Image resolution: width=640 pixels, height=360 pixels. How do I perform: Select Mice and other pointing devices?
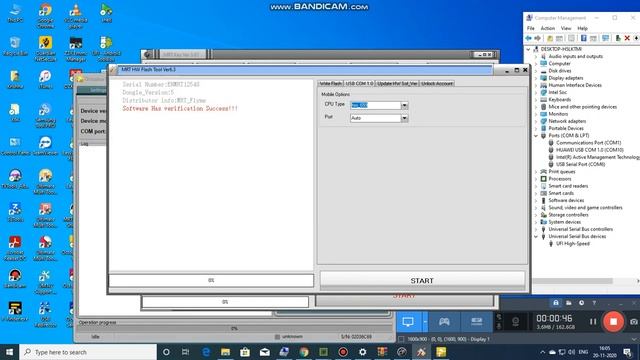click(x=582, y=107)
